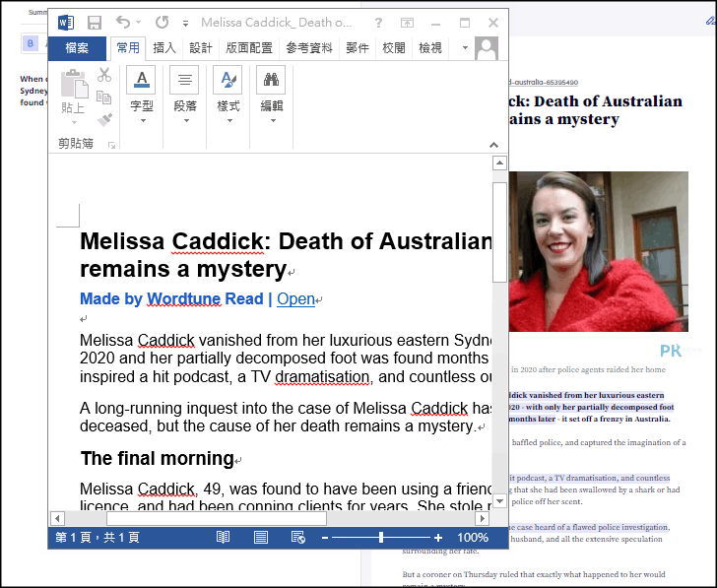Screen dimensions: 717x588
Task: Click the zoom slider handle
Action: (x=381, y=538)
